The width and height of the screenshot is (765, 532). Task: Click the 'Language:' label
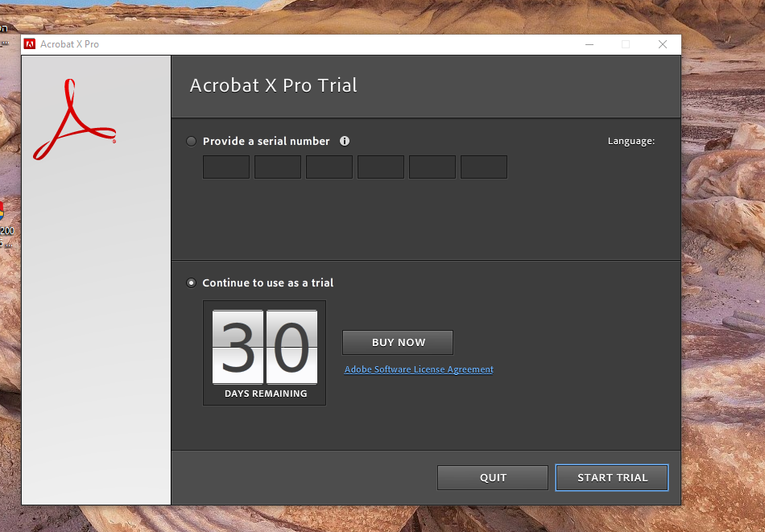coord(631,141)
